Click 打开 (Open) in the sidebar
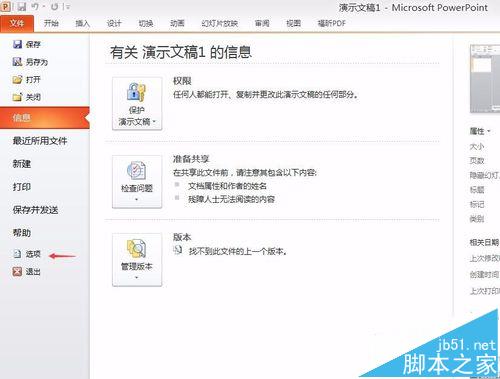The height and width of the screenshot is (379, 500). (27, 80)
